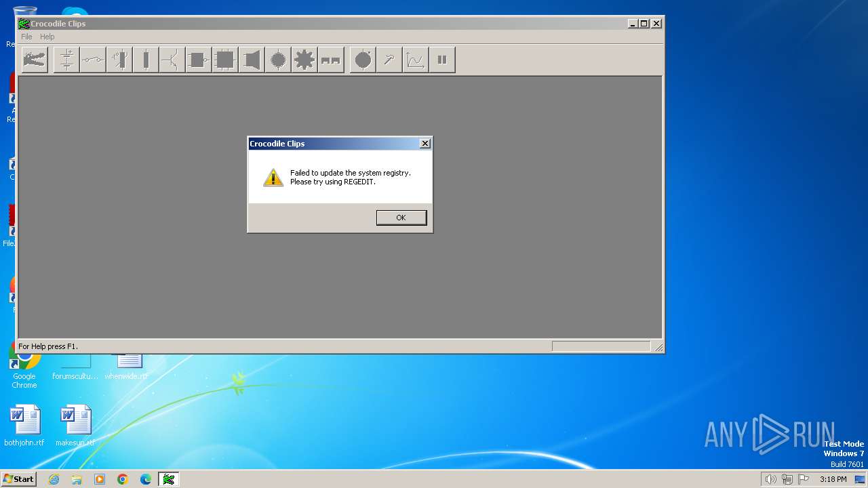Click the bomb toolbar icon
This screenshot has height=488, width=868.
point(363,60)
